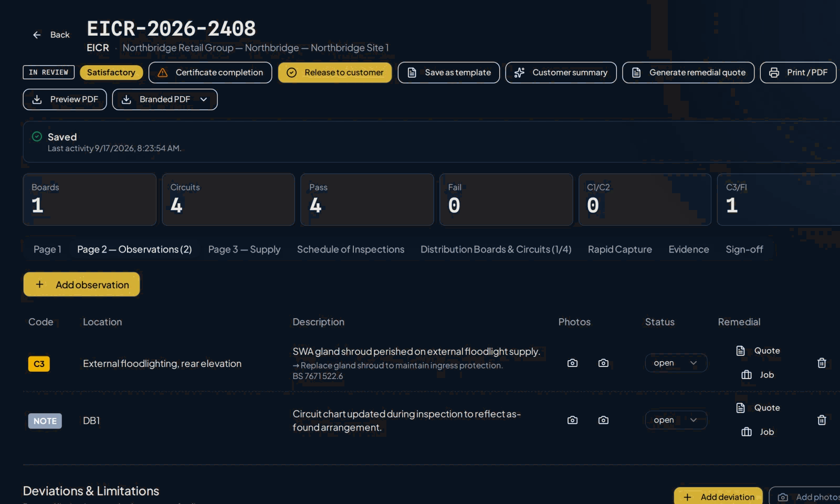
Task: Create Quote for the C3 floodlight observation
Action: point(758,351)
